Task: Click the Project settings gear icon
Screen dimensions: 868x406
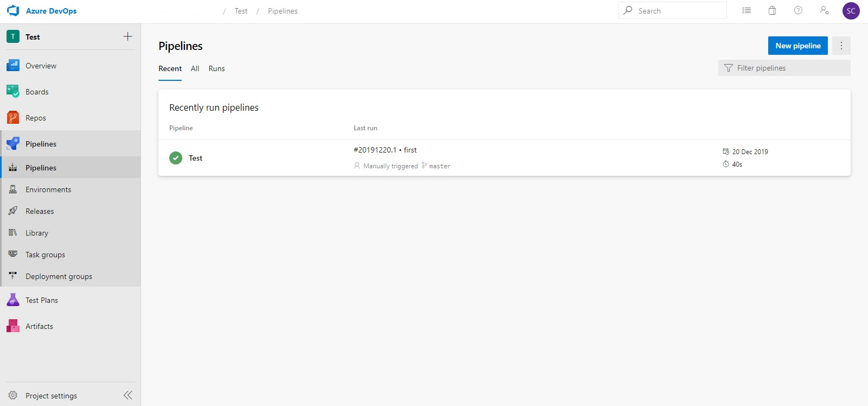Action: [13, 395]
